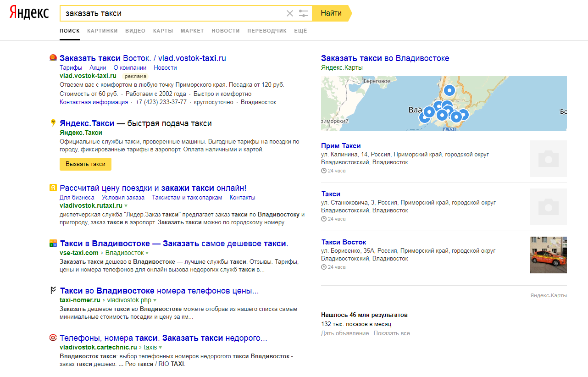
Task: Click the Яндекс.Карты footer link below listings
Action: point(549,295)
